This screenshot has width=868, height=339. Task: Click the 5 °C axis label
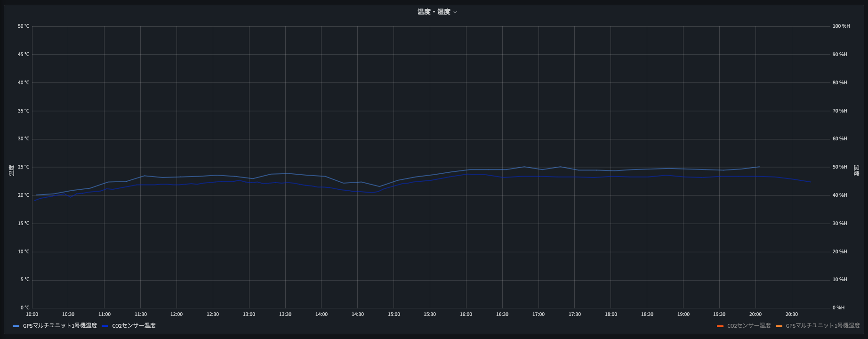tap(25, 280)
